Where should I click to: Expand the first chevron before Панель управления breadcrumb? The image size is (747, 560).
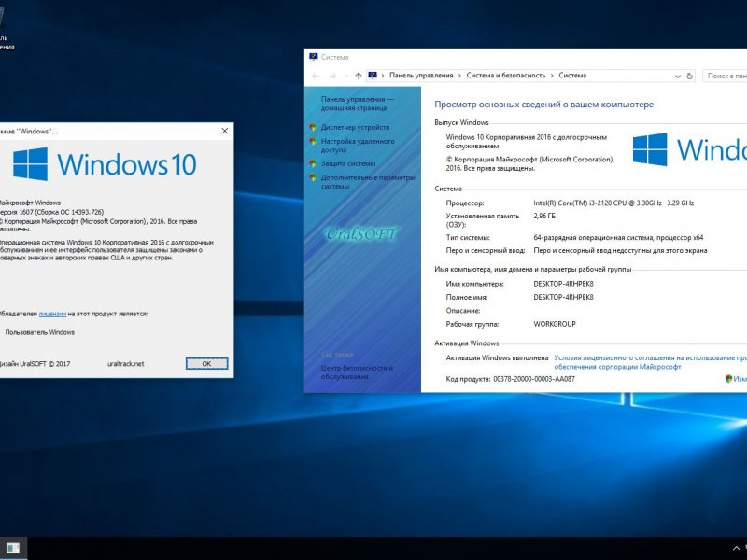(383, 76)
